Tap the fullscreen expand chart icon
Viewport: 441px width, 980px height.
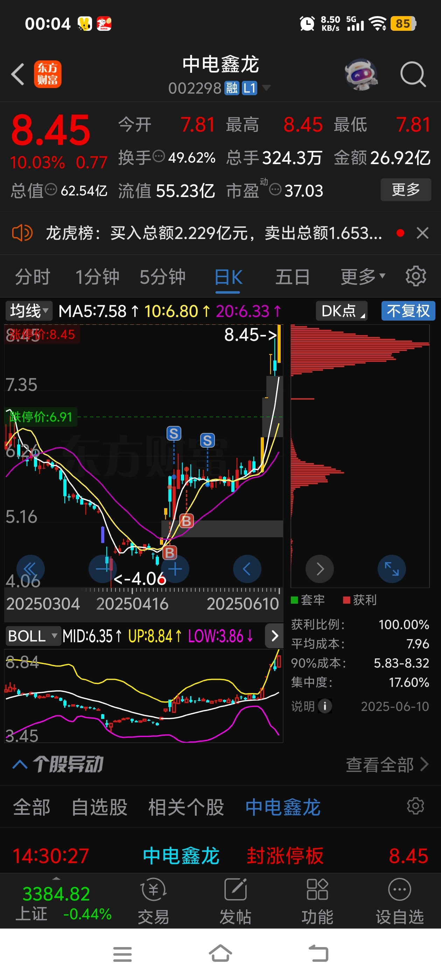pos(392,569)
